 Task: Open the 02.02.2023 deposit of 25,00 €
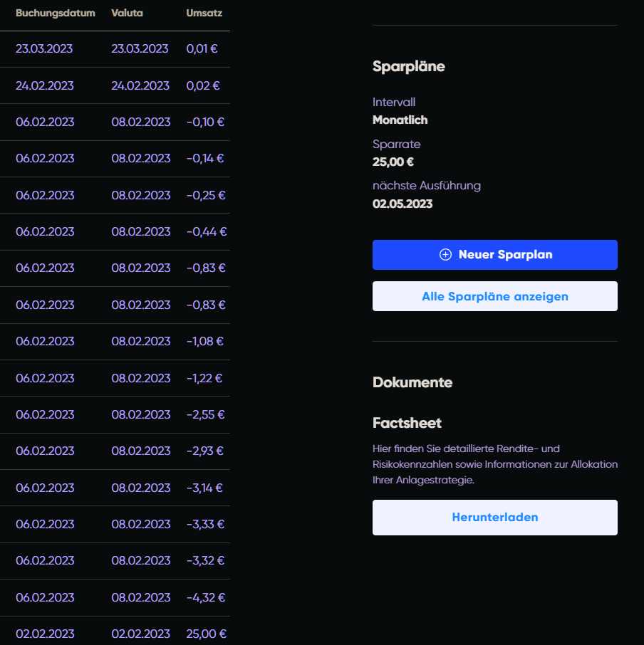pos(115,631)
